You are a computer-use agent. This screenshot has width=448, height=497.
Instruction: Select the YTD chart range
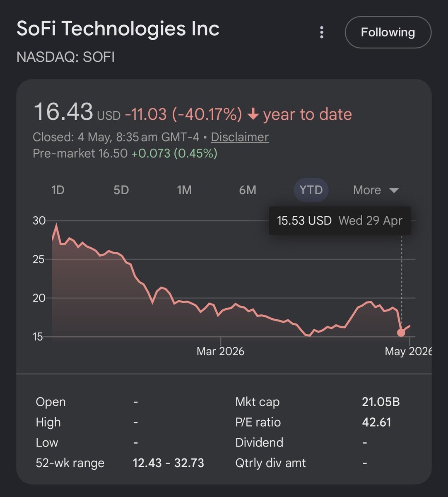311,190
